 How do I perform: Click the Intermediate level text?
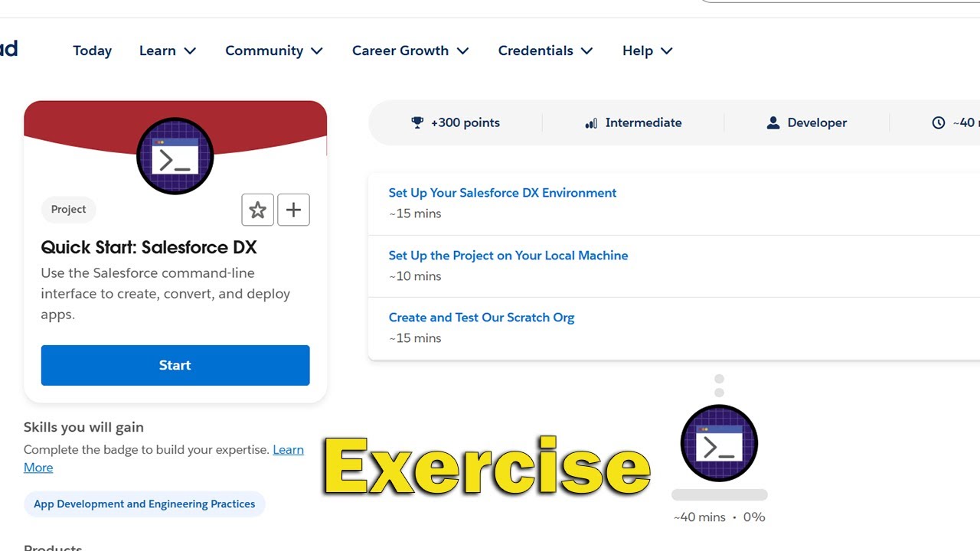point(643,122)
